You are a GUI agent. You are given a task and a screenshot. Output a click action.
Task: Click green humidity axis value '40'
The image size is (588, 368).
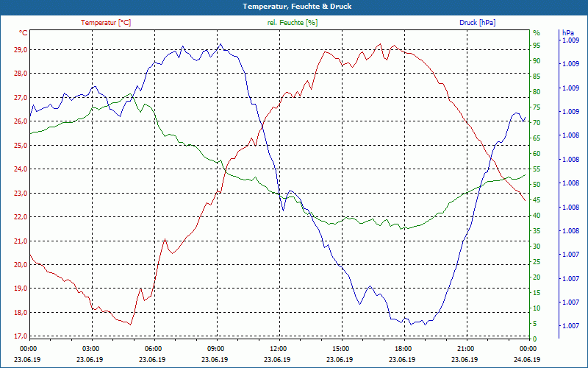pos(537,216)
